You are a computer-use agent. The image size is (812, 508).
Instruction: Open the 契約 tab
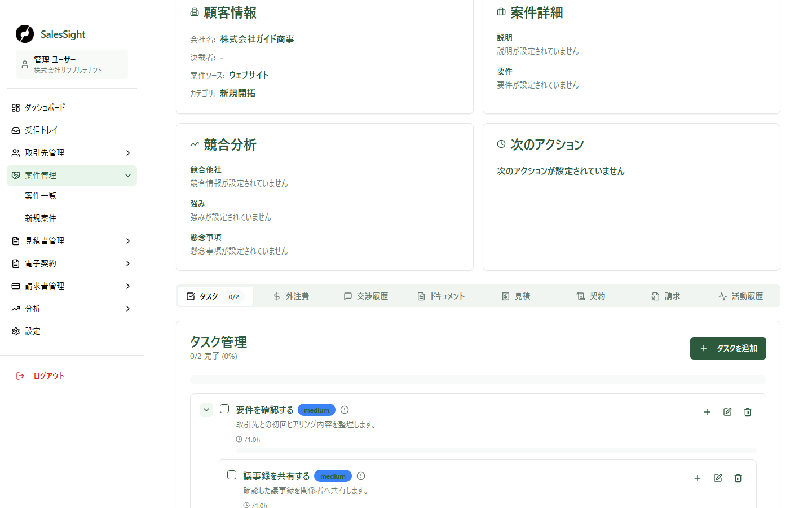(x=591, y=296)
